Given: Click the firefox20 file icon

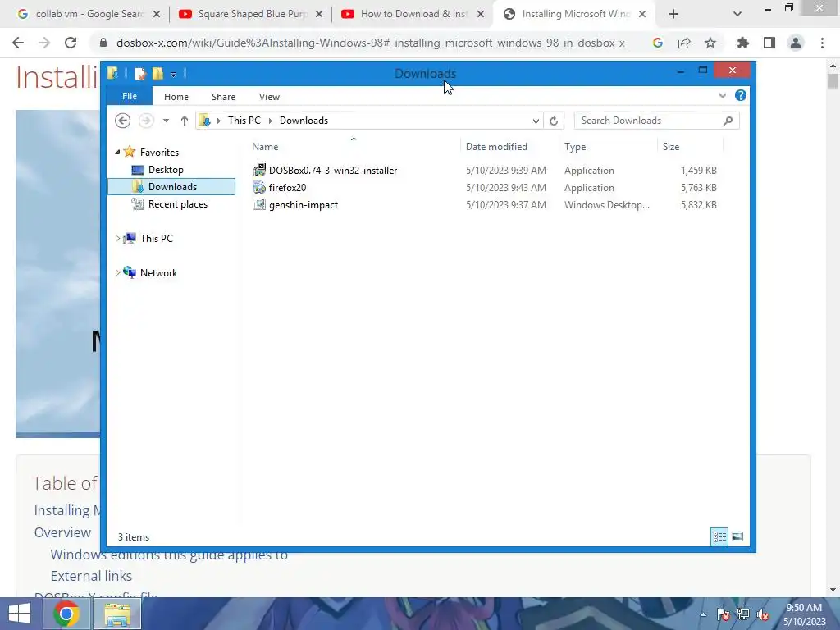Looking at the screenshot, I should click(259, 188).
